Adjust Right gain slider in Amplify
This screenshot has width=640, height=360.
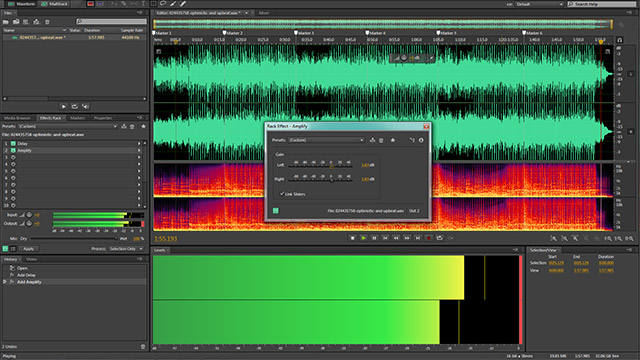pyautogui.click(x=331, y=180)
